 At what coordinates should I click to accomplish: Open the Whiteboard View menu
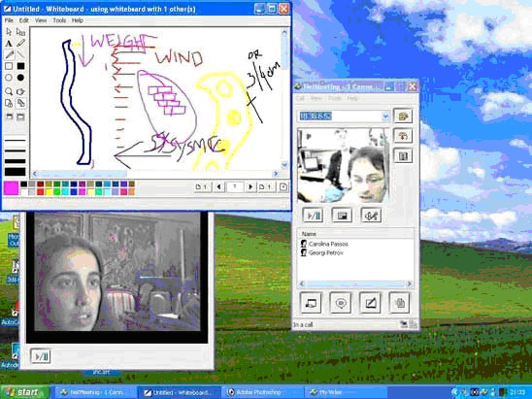click(41, 20)
